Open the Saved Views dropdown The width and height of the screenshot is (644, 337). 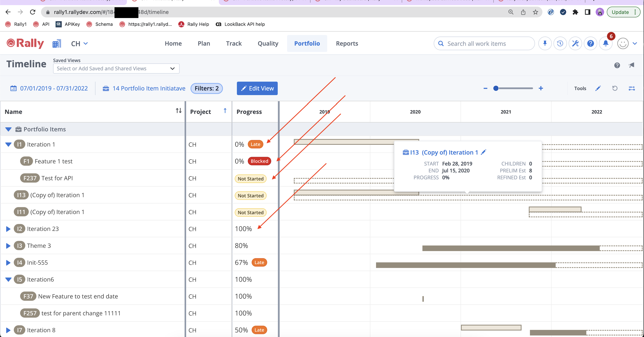pyautogui.click(x=116, y=69)
